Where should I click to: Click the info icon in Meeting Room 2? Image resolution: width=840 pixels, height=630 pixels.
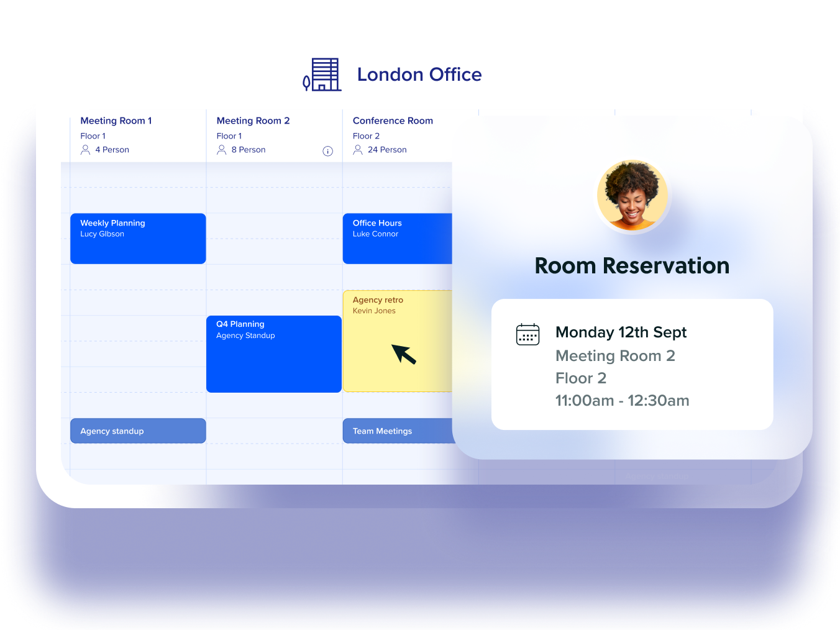click(x=328, y=151)
